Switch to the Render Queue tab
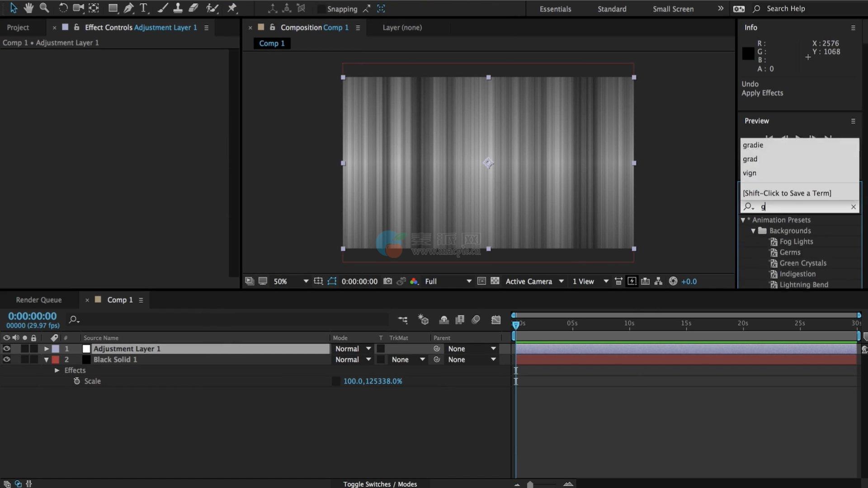The image size is (868, 488). 39,300
